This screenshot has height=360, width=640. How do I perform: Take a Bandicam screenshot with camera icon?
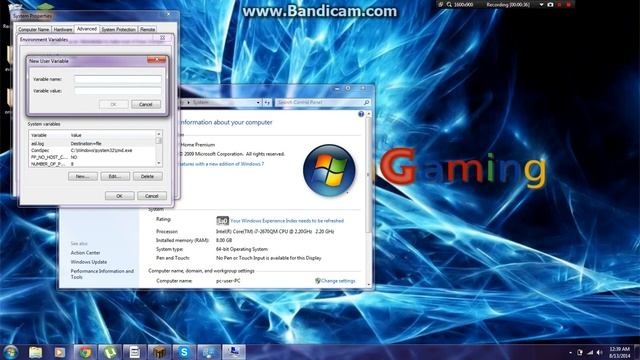(x=550, y=4)
